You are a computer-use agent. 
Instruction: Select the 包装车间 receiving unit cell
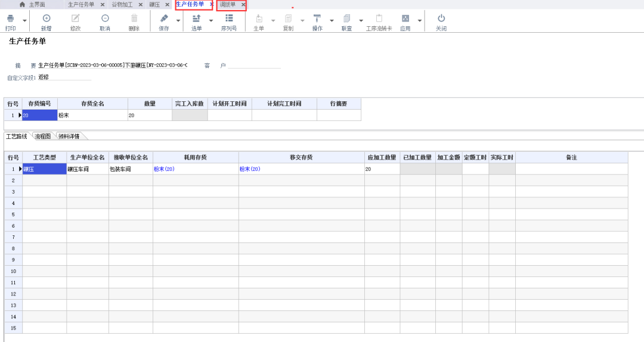click(x=131, y=169)
